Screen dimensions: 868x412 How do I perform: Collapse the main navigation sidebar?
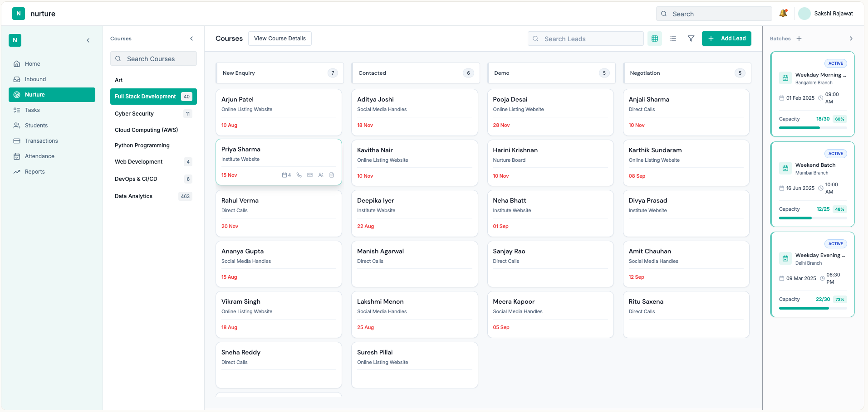pos(88,40)
